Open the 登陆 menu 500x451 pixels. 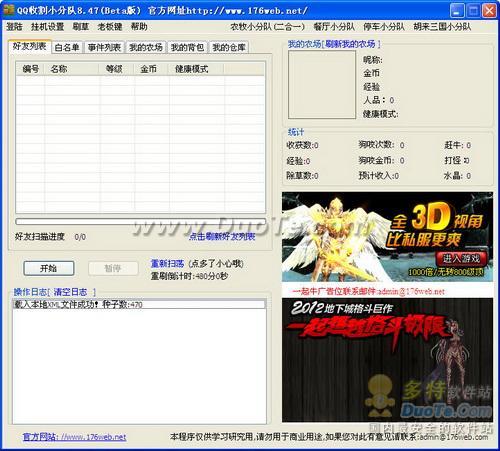point(14,27)
